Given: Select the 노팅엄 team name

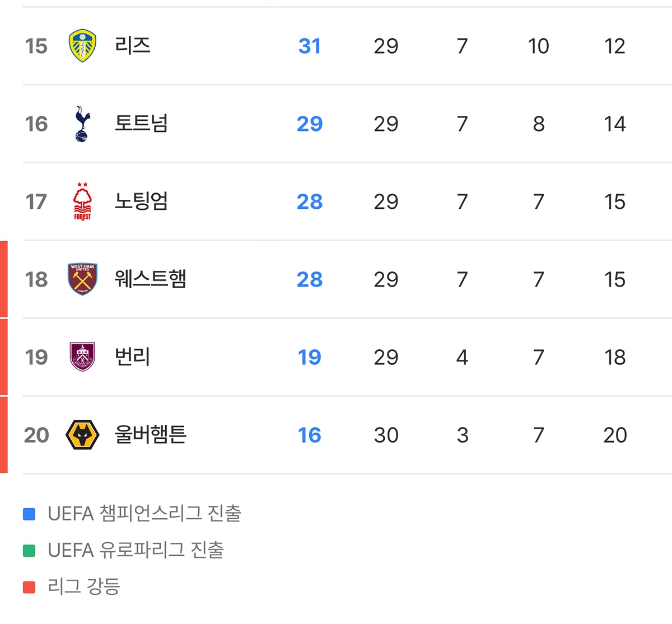Looking at the screenshot, I should 141,201.
